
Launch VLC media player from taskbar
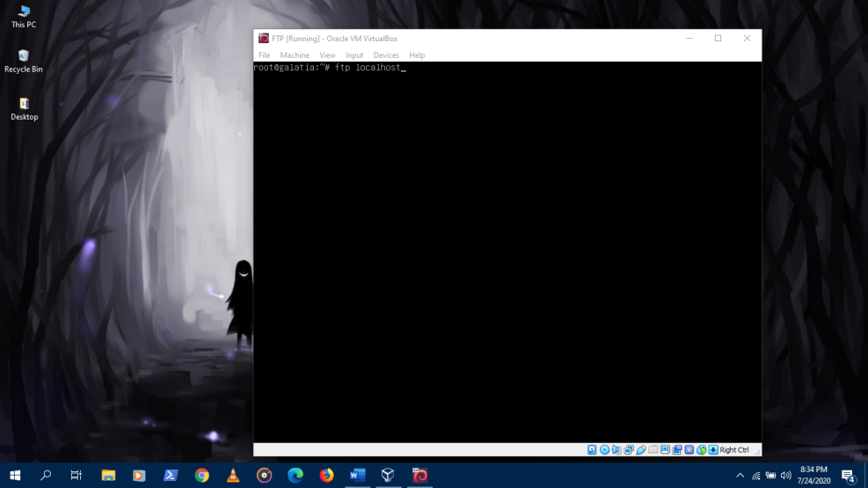pos(233,476)
